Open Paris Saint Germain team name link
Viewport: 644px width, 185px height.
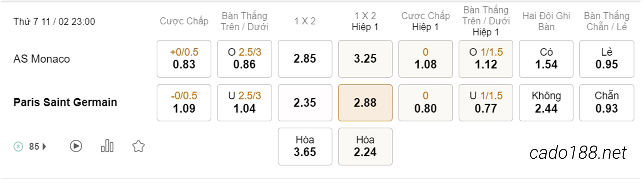click(65, 102)
